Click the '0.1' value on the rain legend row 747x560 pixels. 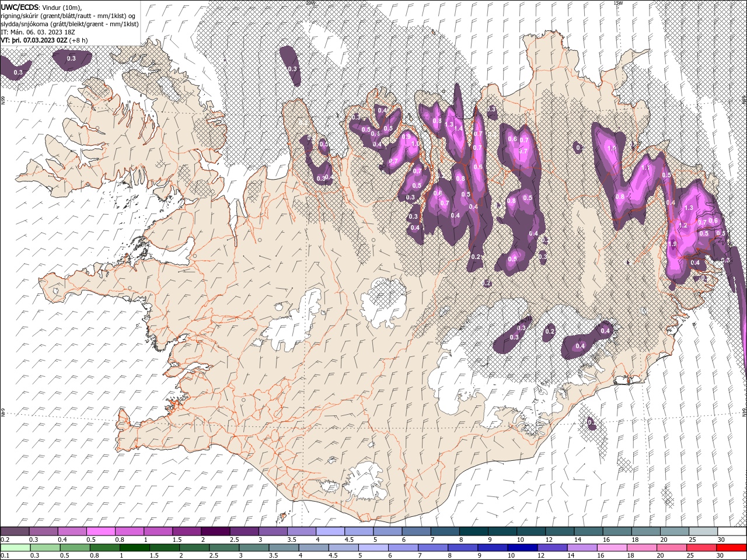[x=5, y=556]
